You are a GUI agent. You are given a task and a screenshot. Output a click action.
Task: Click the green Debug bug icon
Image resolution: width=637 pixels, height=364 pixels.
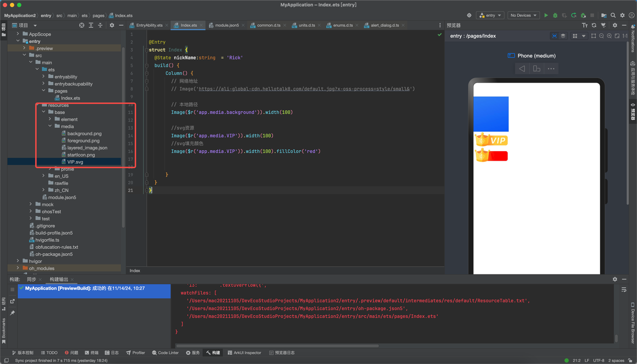tap(555, 15)
